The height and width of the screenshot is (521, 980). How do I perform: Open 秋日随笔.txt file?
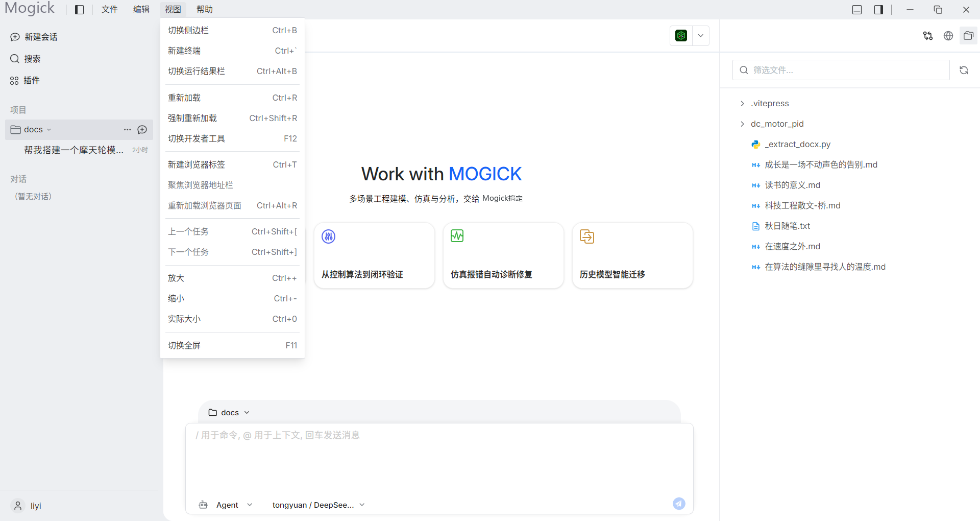pyautogui.click(x=780, y=226)
